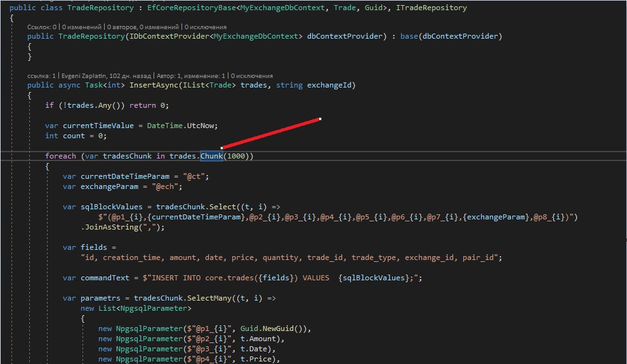Screen dimensions: 627x364
Task: Click the commandText variable declaration
Action: tap(105, 278)
